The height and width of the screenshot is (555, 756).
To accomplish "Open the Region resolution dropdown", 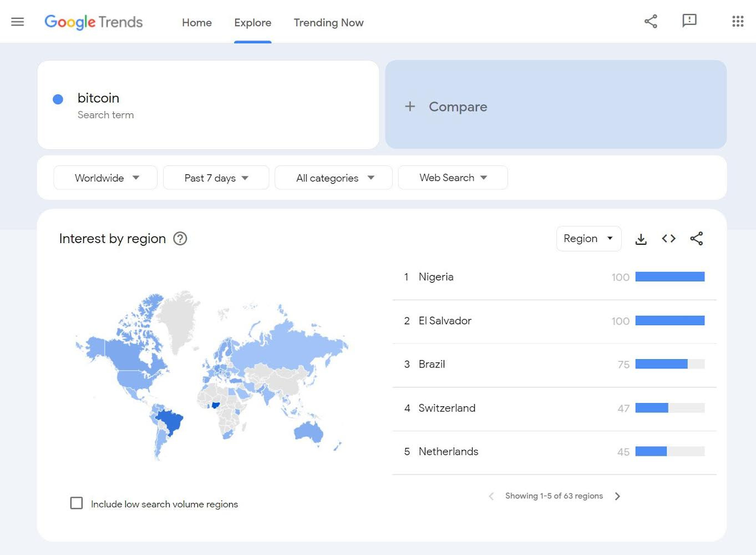I will click(x=588, y=239).
